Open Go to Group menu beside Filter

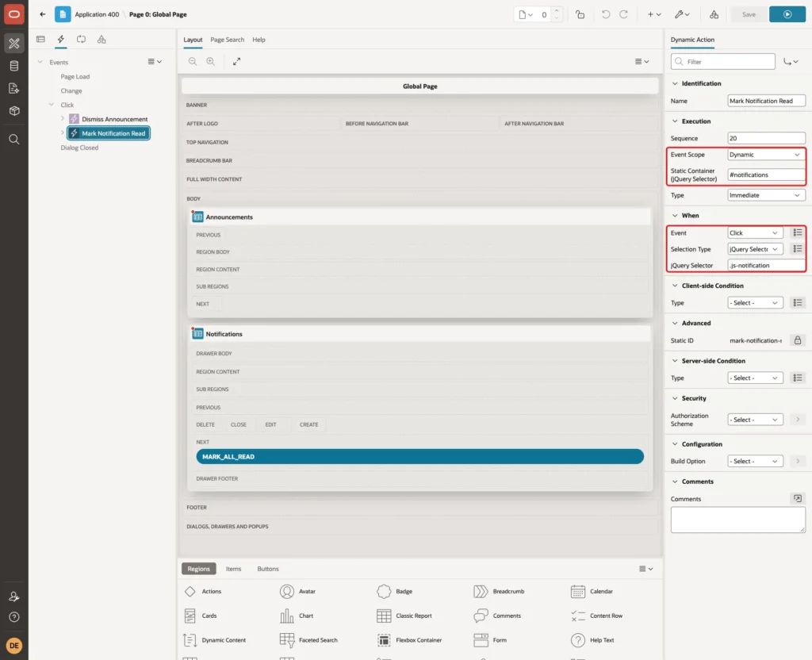[x=791, y=62]
